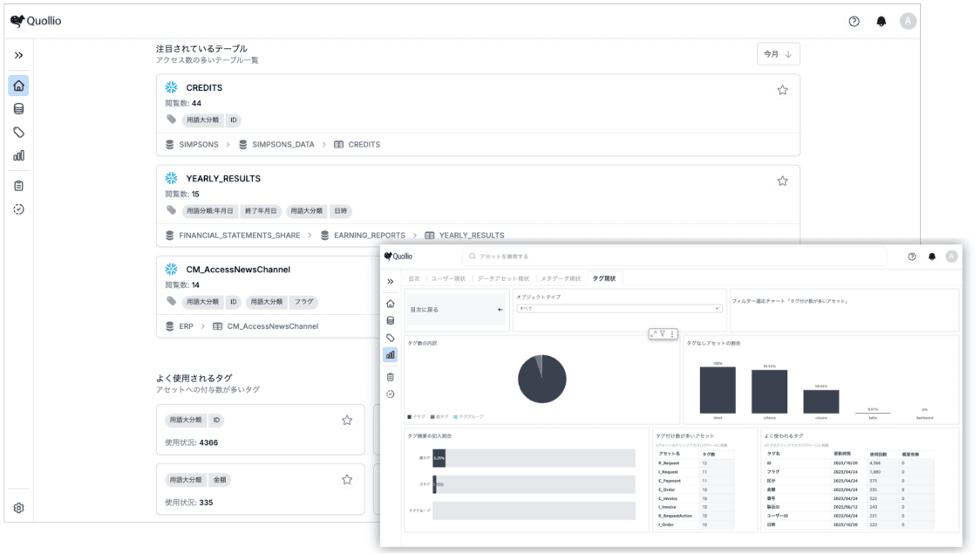
Task: Click the アセットを検索する search field
Action: [673, 257]
